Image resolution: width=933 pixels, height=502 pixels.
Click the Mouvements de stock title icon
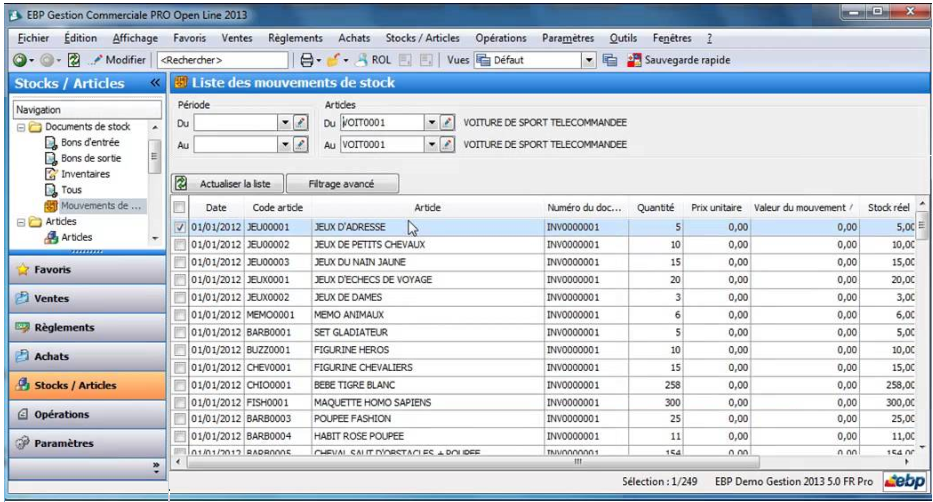181,83
